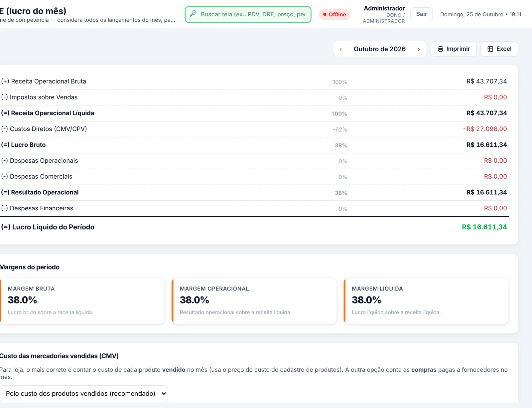Viewport: 532px width, 408px height.
Task: Select Receita Operacional Líquida row label
Action: coord(48,113)
